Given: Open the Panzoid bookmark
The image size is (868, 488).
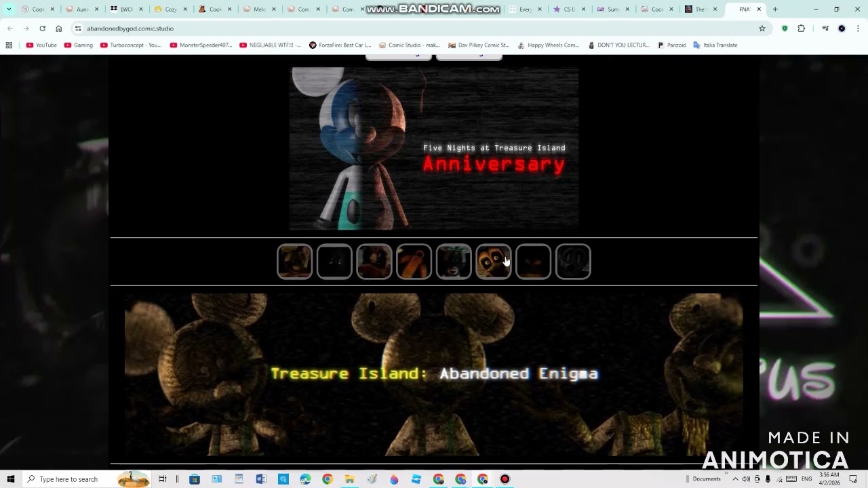Looking at the screenshot, I should 671,45.
